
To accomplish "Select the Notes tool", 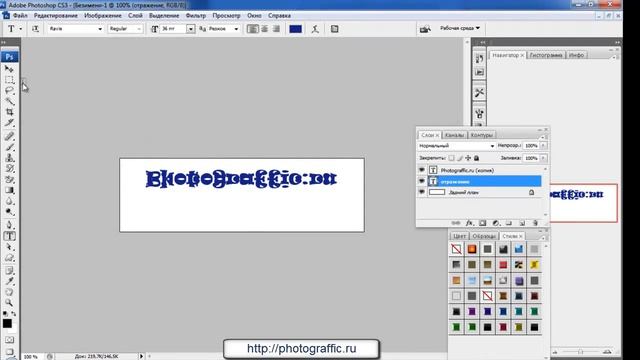I will coord(9,271).
